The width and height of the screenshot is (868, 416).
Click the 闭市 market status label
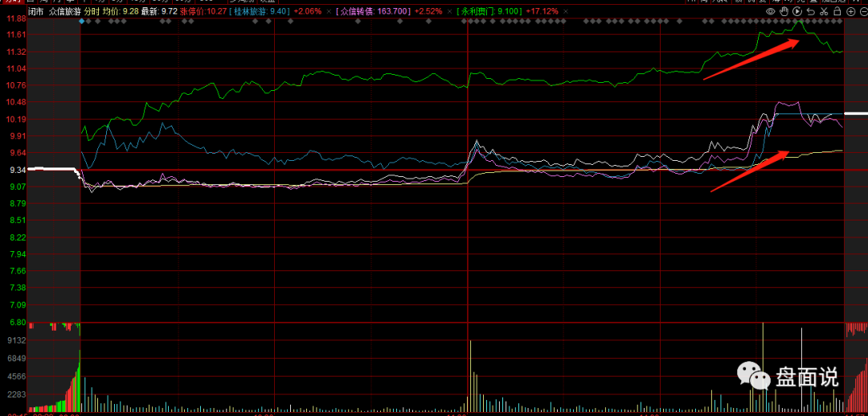(x=35, y=11)
